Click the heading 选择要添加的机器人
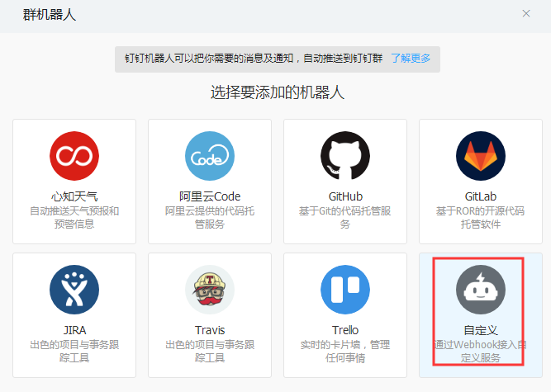 point(278,92)
